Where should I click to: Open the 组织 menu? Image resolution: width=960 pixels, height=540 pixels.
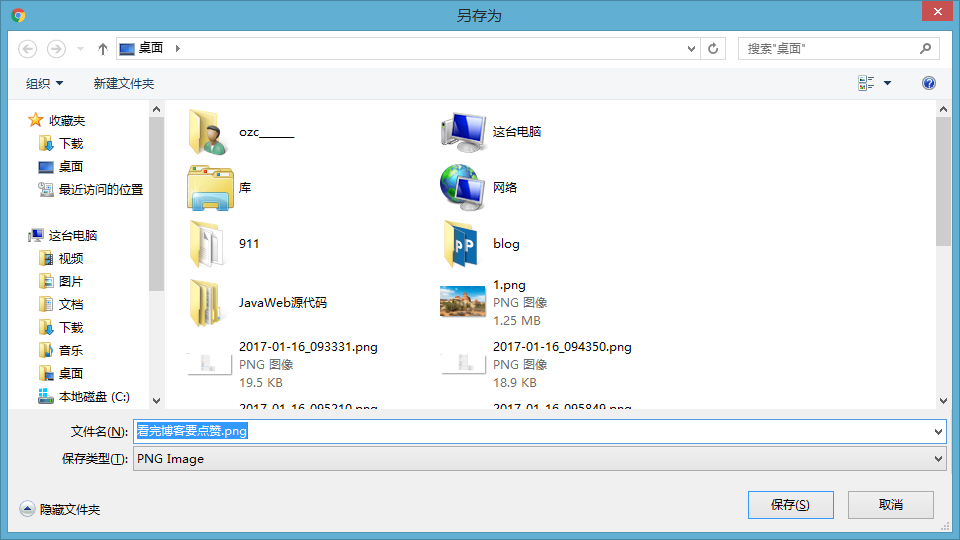(x=44, y=83)
